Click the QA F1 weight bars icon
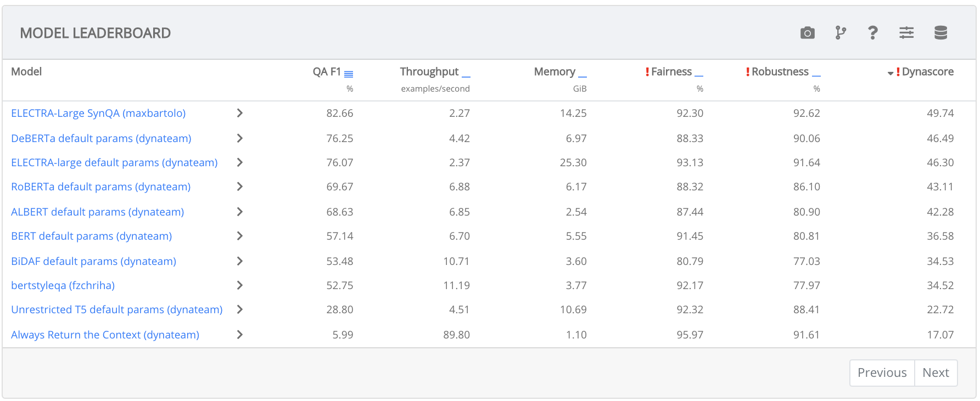980x401 pixels. pyautogui.click(x=349, y=74)
